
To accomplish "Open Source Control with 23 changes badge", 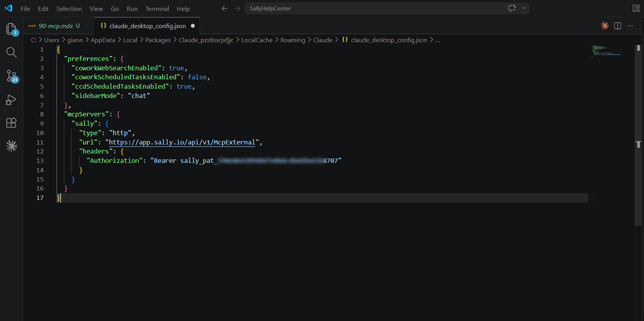I will 11,76.
